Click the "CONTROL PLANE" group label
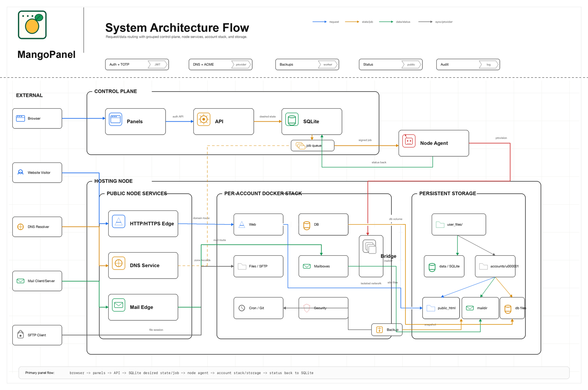Image resolution: width=588 pixels, height=390 pixels. pyautogui.click(x=115, y=91)
